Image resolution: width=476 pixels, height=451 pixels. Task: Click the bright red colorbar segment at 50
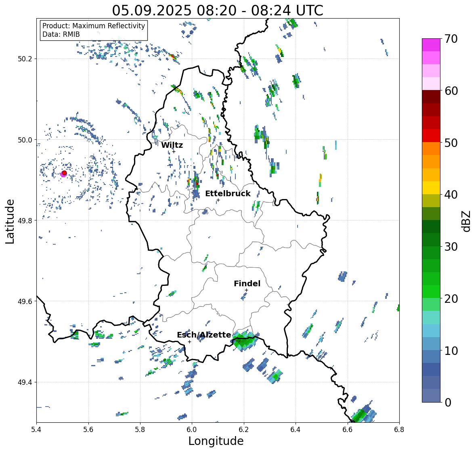[x=431, y=136]
